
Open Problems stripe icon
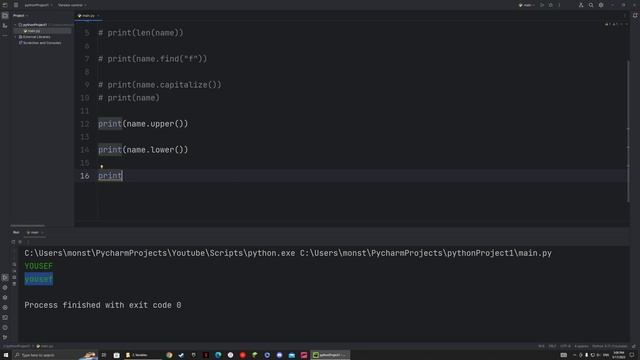coord(5,327)
